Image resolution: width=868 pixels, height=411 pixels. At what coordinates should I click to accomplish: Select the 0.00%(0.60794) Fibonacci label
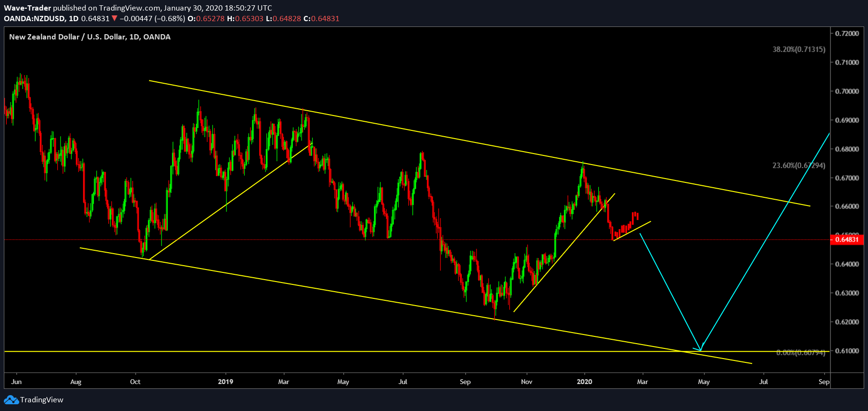(x=801, y=353)
